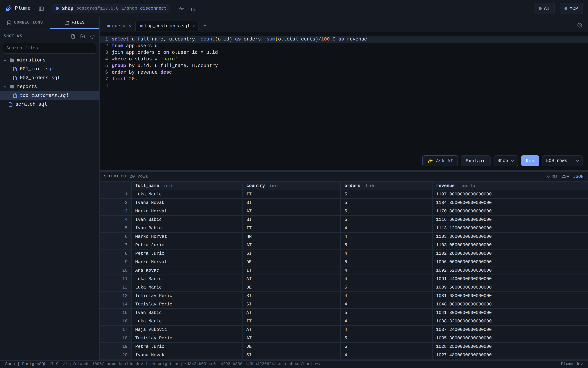Create a new file in SHOT-WS
Image resolution: width=588 pixels, height=368 pixels.
[73, 36]
